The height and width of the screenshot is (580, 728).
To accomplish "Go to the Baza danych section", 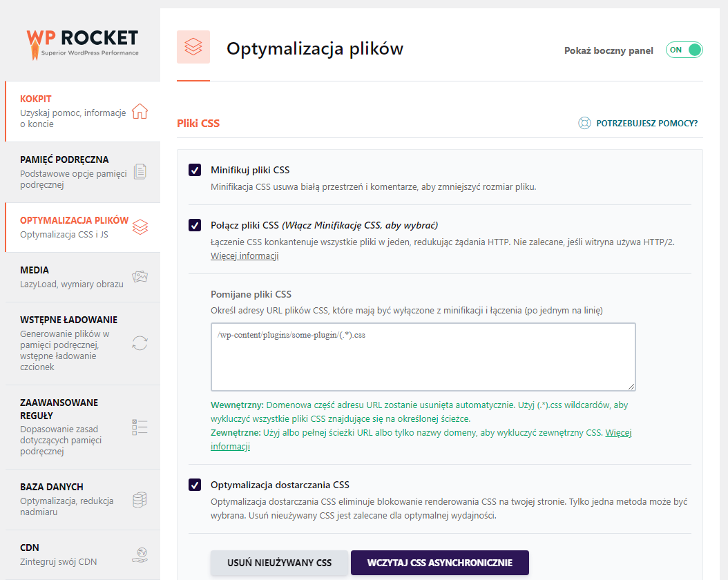I will 52,487.
